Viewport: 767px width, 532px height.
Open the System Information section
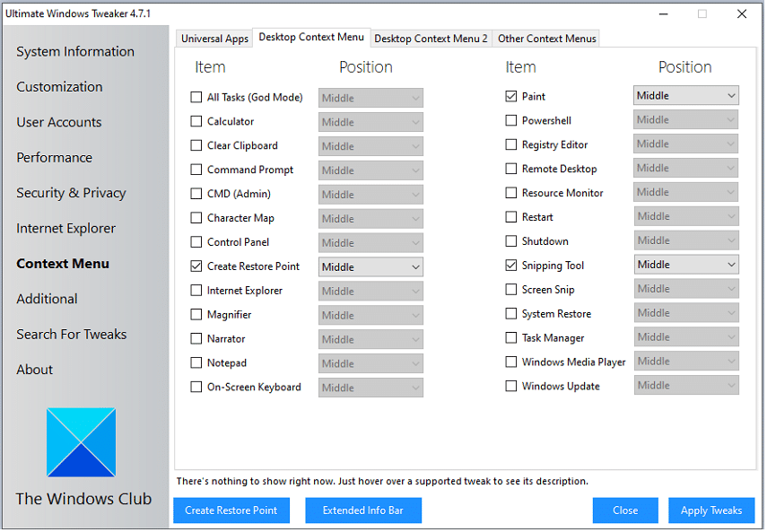click(75, 51)
